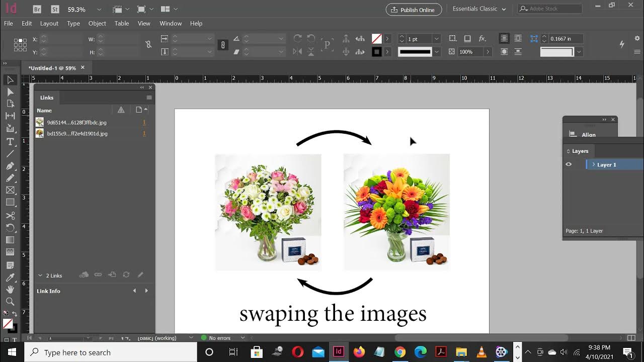The image size is (644, 362).
Task: Pick the Eyedropper tool
Action: pos(10,277)
